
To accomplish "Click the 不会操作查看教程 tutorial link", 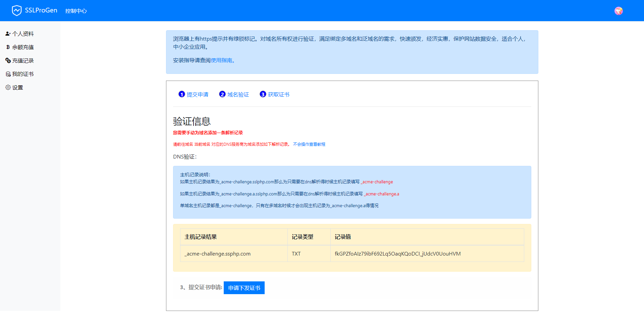I will [309, 144].
